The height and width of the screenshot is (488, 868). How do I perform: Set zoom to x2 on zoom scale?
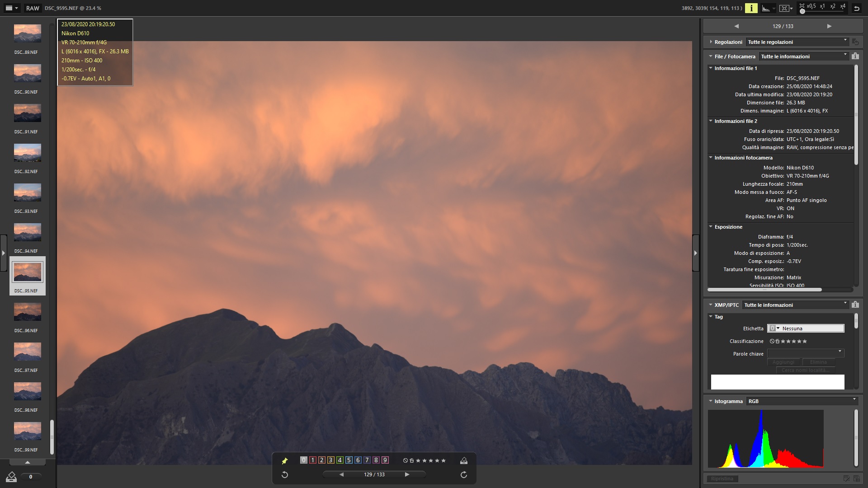tap(833, 6)
